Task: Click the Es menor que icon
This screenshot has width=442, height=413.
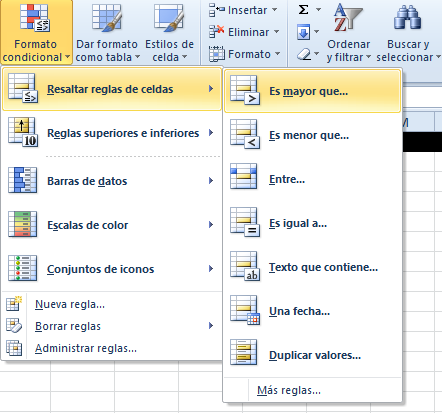Action: click(x=245, y=134)
